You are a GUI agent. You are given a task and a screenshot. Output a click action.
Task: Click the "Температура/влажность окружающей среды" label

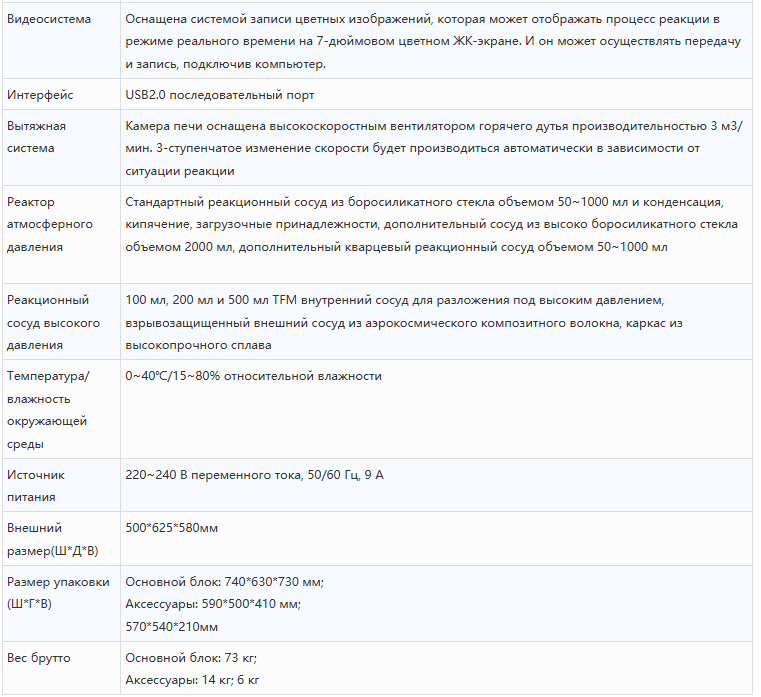(48, 409)
